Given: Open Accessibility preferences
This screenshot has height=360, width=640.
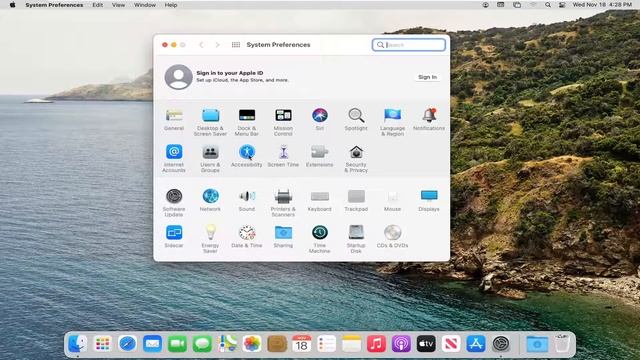Looking at the screenshot, I should pyautogui.click(x=247, y=156).
